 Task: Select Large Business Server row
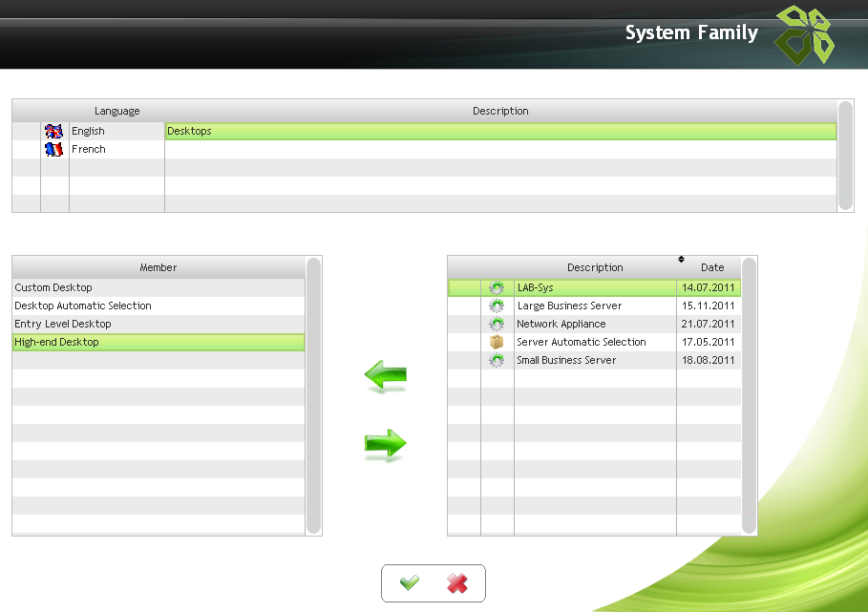point(594,306)
